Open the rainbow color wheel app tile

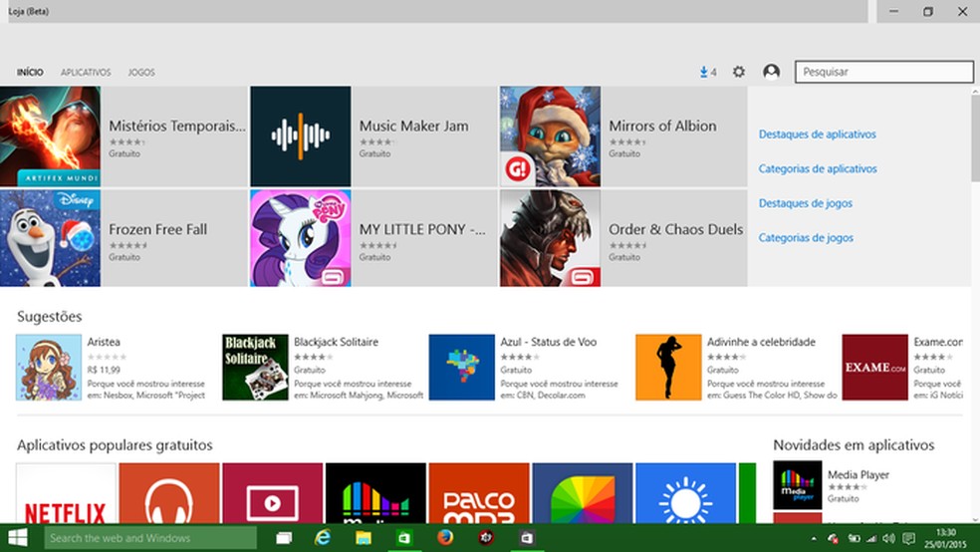pos(583,493)
